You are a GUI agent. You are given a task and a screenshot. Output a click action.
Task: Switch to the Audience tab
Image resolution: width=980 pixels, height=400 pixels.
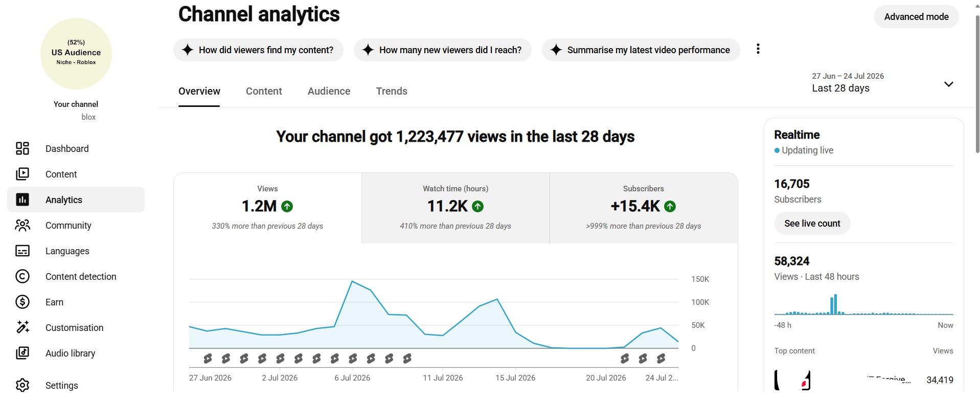tap(329, 91)
